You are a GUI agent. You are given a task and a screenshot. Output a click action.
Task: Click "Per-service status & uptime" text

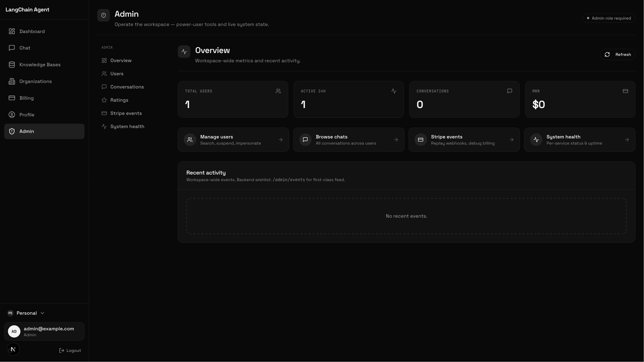[574, 143]
